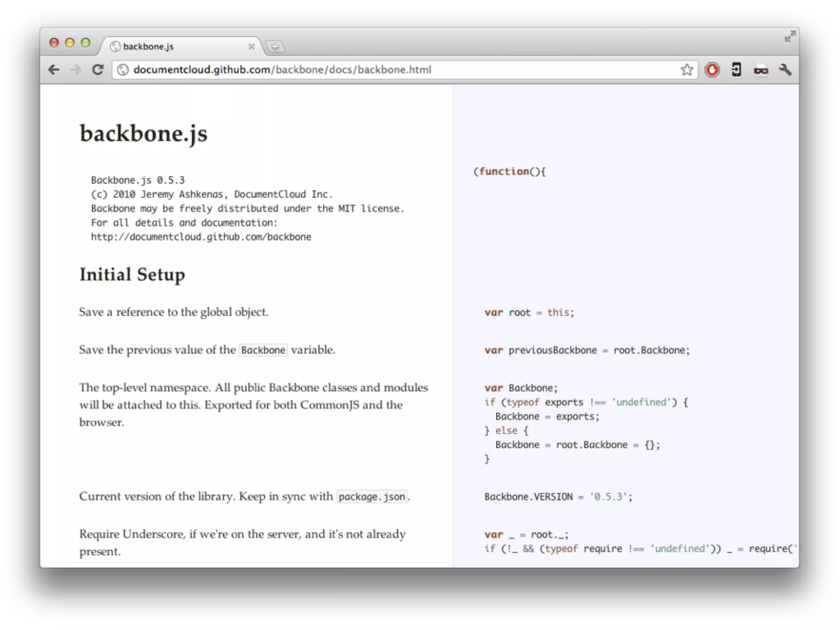The height and width of the screenshot is (630, 840).
Task: Reload the page with the refresh icon
Action: [98, 70]
